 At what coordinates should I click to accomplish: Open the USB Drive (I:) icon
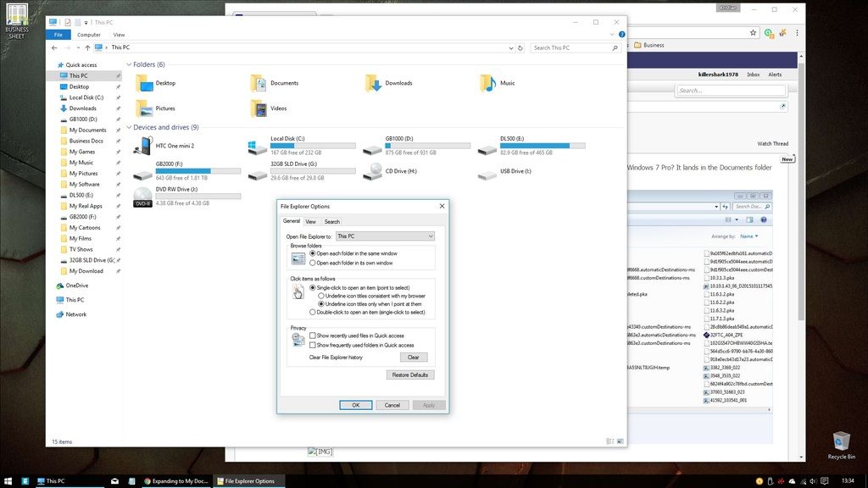point(487,174)
